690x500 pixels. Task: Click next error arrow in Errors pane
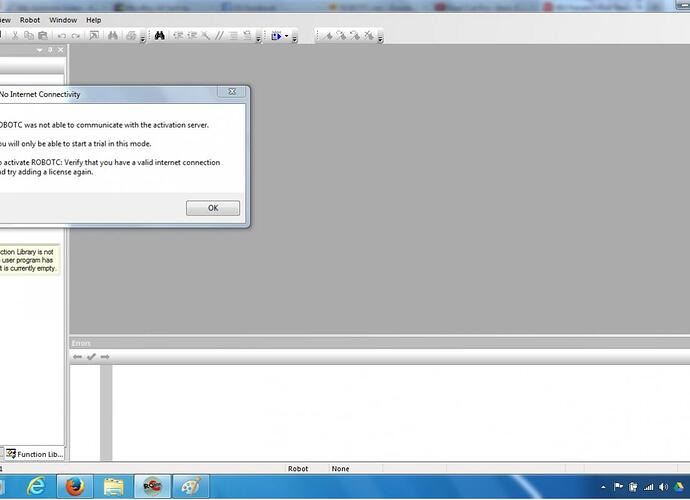point(105,357)
